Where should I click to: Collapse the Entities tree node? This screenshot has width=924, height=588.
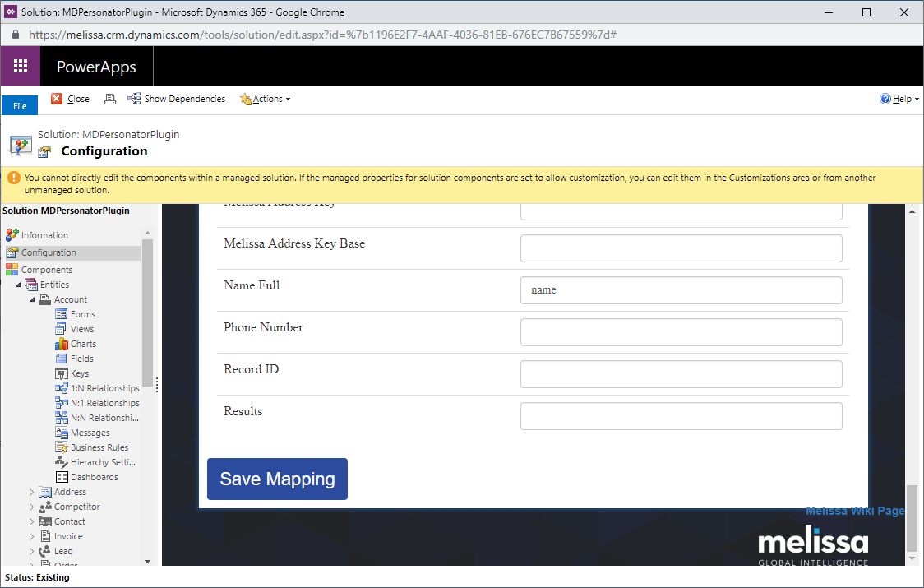coord(18,285)
